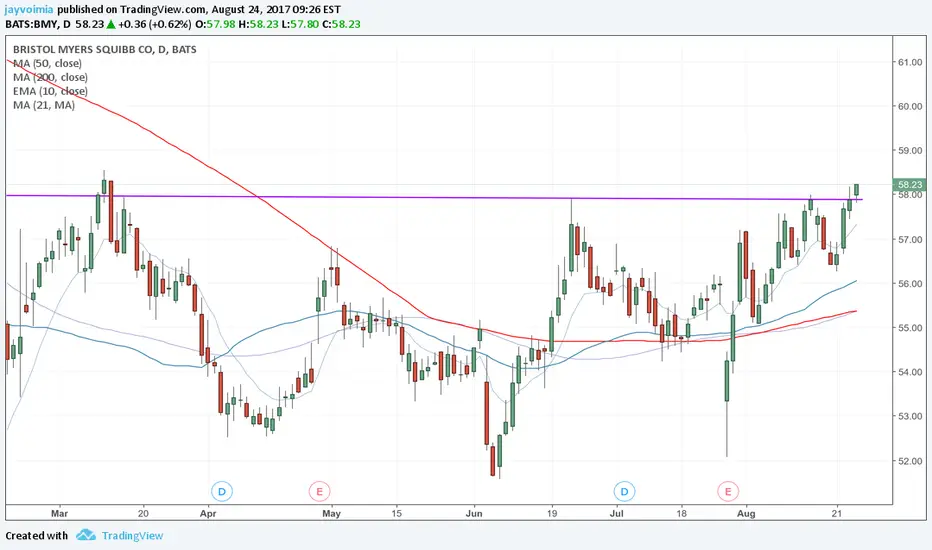Click the dividend marker near July
This screenshot has height=550, width=932.
point(624,492)
